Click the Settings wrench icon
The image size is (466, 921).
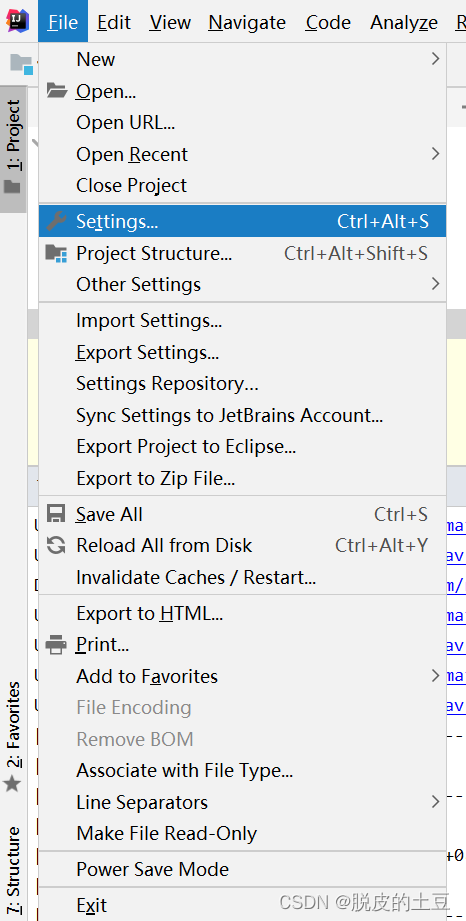56,221
